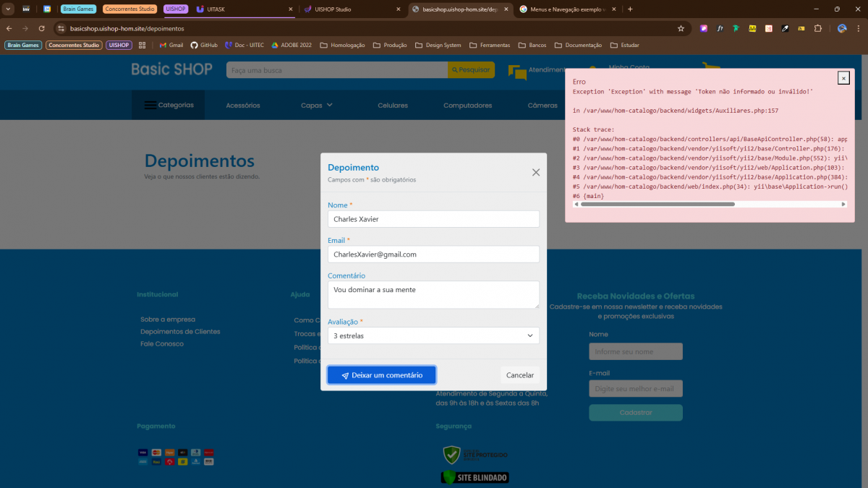This screenshot has height=488, width=868.
Task: Open a new browser tab
Action: (x=630, y=9)
